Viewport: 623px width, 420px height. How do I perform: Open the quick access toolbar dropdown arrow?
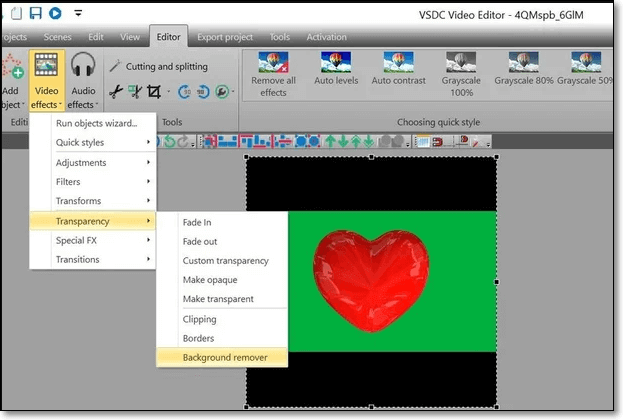[x=79, y=14]
